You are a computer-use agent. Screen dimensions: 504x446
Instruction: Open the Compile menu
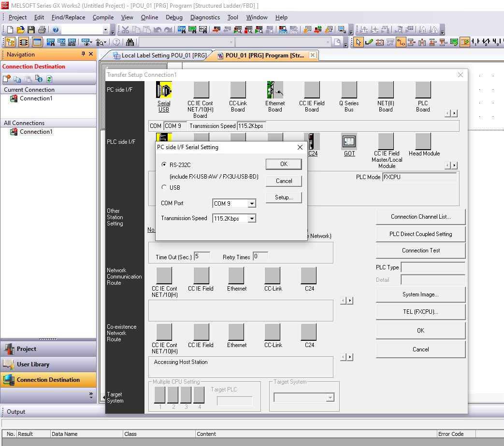pos(103,17)
